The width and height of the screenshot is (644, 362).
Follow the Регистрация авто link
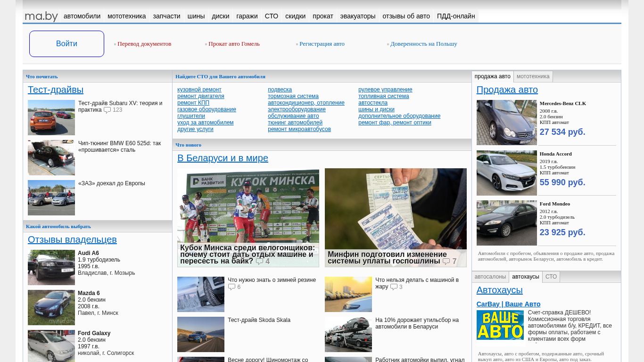click(x=322, y=44)
